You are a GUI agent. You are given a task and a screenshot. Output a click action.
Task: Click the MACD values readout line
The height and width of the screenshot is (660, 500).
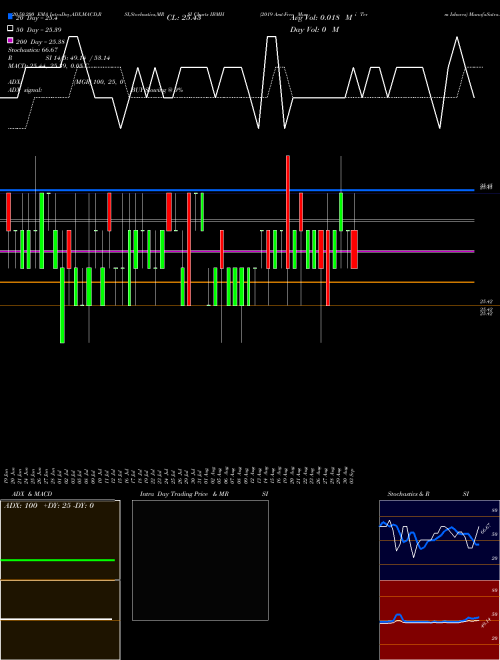click(47, 66)
